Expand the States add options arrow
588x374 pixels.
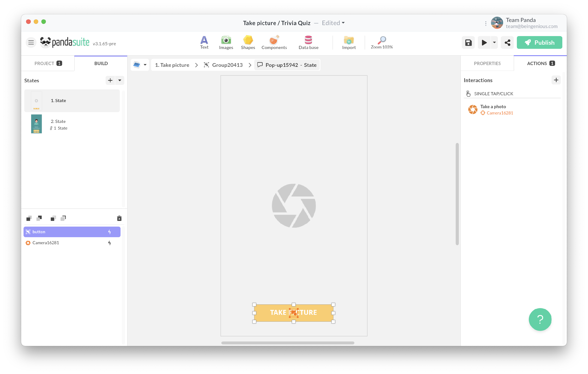click(x=120, y=80)
